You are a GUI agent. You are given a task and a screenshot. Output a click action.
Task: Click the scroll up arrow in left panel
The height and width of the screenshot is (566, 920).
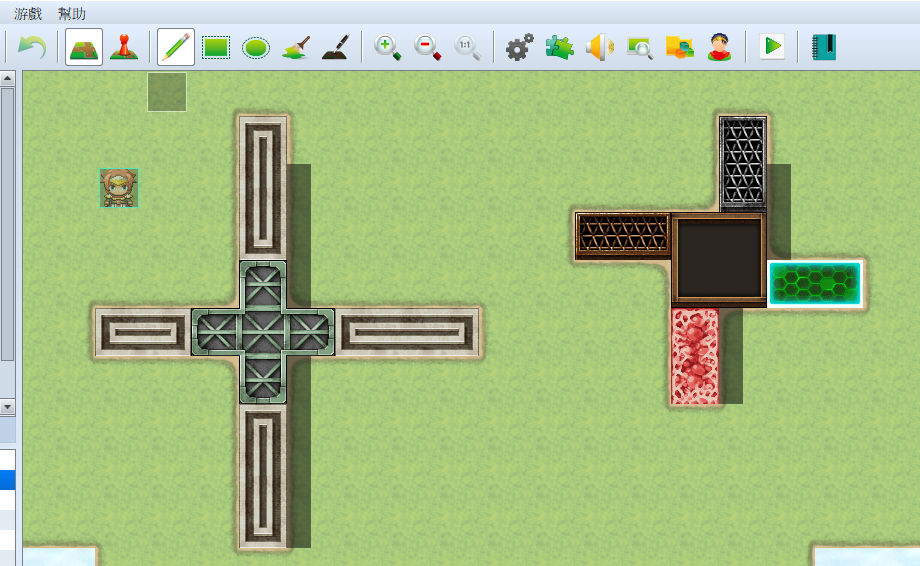pos(7,78)
